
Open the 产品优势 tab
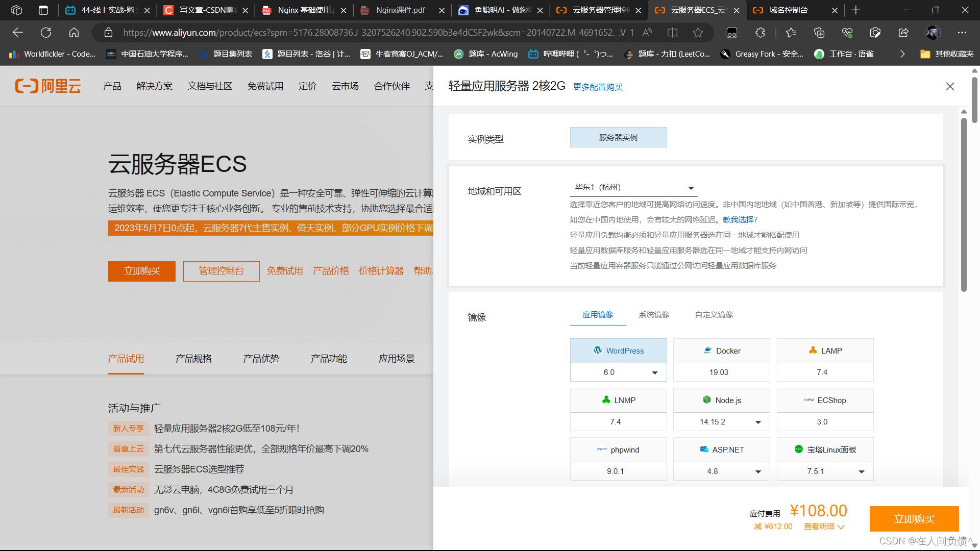click(x=261, y=359)
